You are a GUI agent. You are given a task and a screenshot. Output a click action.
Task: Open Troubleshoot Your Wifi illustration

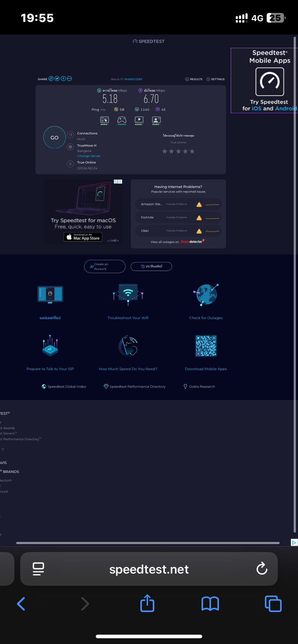pos(128,294)
